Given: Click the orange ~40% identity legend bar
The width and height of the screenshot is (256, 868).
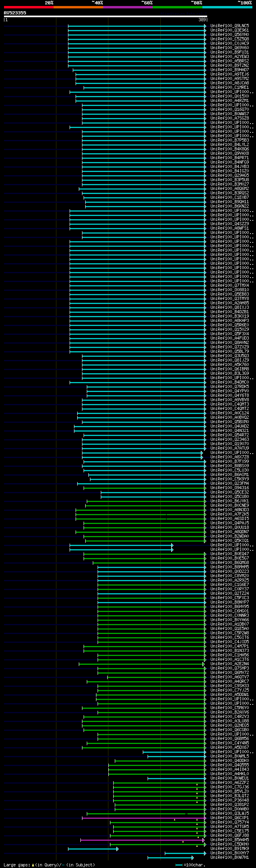Looking at the screenshot, I should pos(78,7).
